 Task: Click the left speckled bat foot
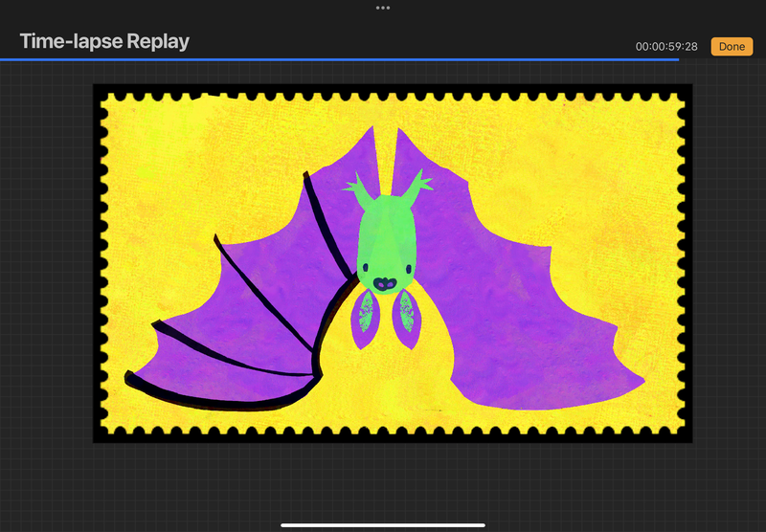coord(364,319)
